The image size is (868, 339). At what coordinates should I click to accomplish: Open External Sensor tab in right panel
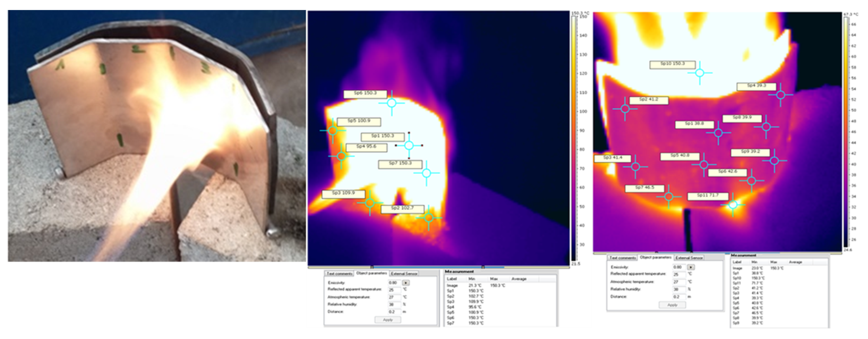(689, 258)
